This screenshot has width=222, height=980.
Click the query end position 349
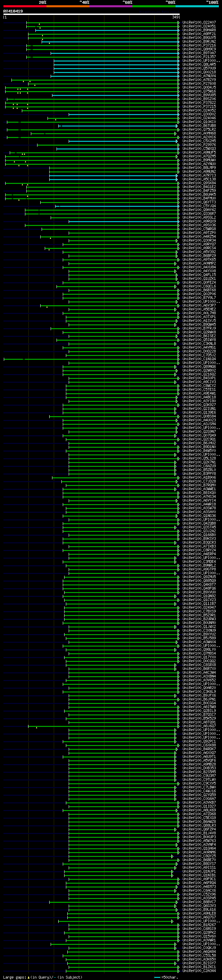pos(175,17)
